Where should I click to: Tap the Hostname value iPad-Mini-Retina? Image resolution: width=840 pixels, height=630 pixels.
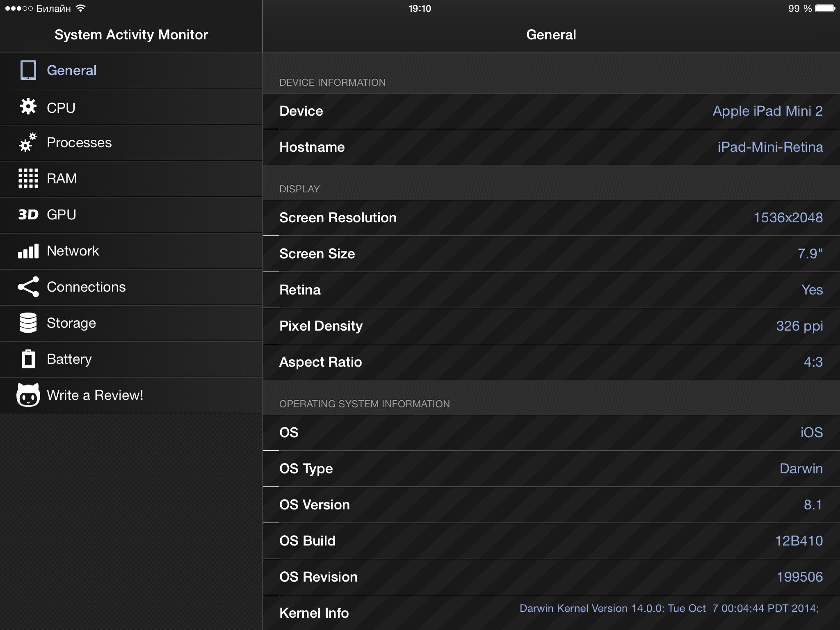[770, 147]
